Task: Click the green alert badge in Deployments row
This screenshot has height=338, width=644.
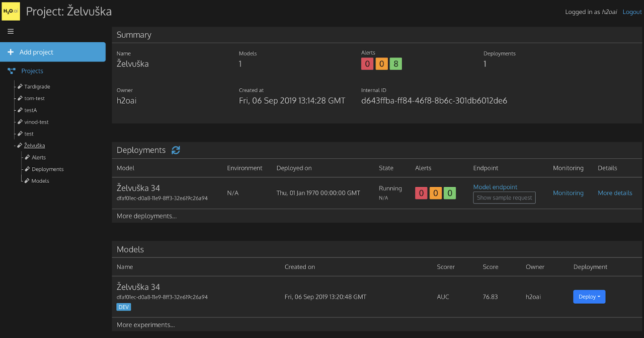Action: 450,193
